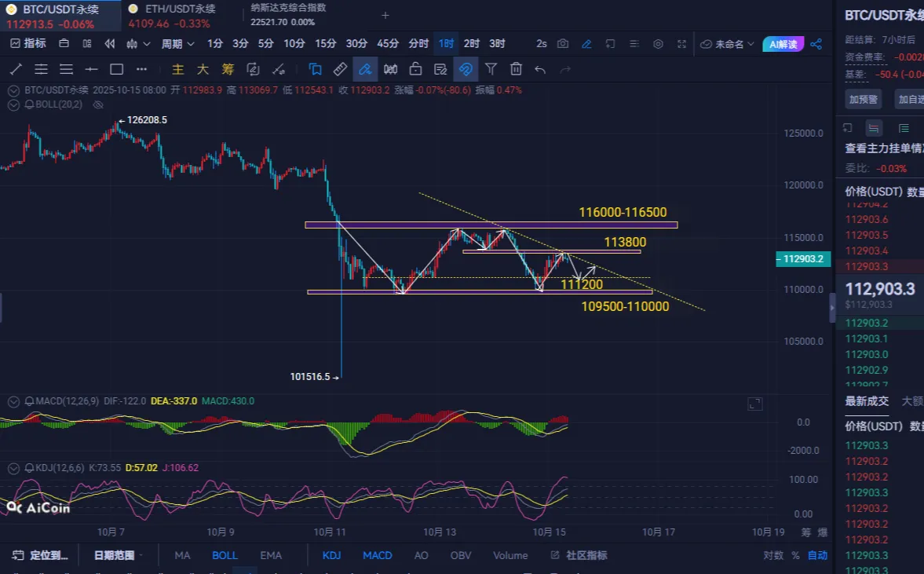Take a chart snapshot with camera icon
Screen dimensions: 924x574
pos(563,44)
